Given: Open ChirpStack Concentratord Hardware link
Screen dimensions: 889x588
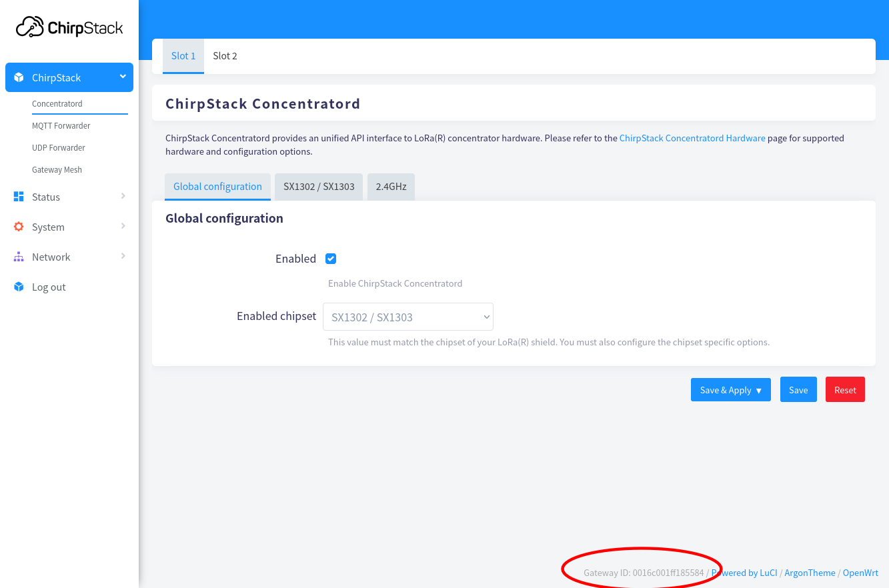Looking at the screenshot, I should tap(692, 138).
